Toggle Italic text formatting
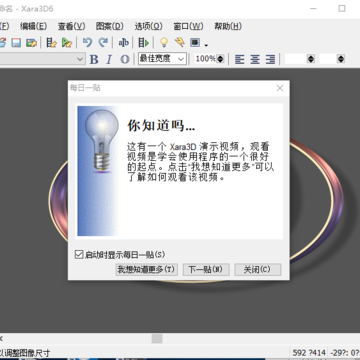This screenshot has height=360, width=360. 109,59
